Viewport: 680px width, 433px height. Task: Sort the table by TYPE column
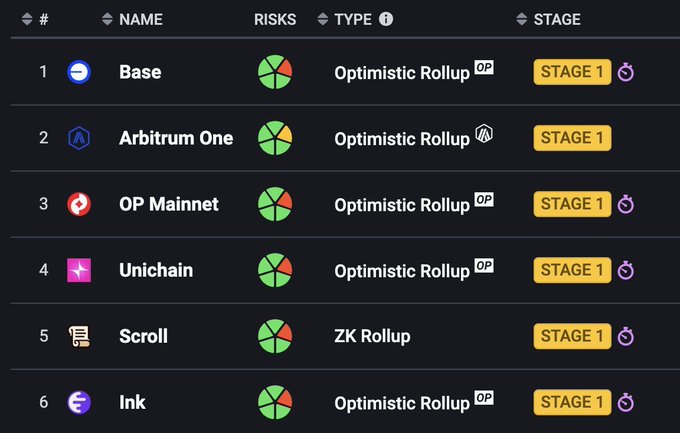pyautogui.click(x=344, y=19)
